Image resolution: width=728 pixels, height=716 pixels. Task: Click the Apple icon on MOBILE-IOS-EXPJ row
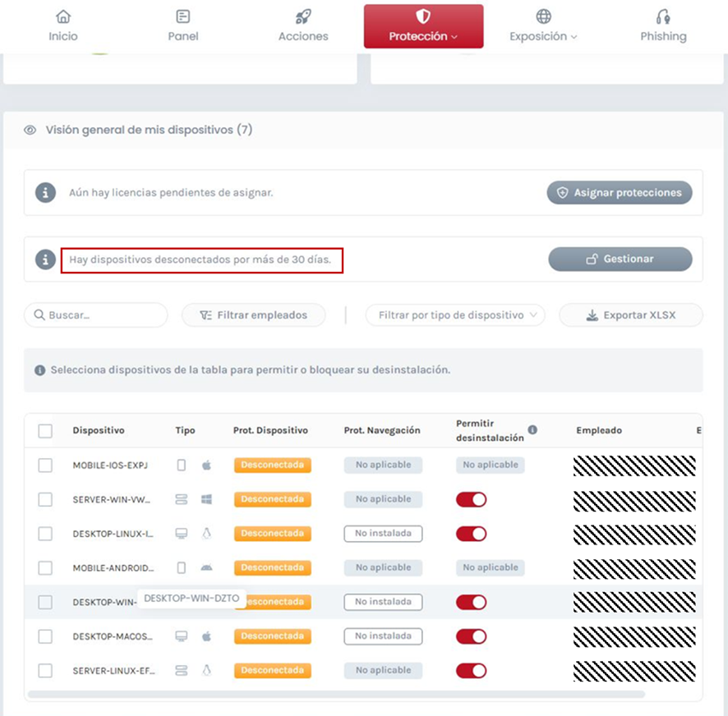[206, 465]
